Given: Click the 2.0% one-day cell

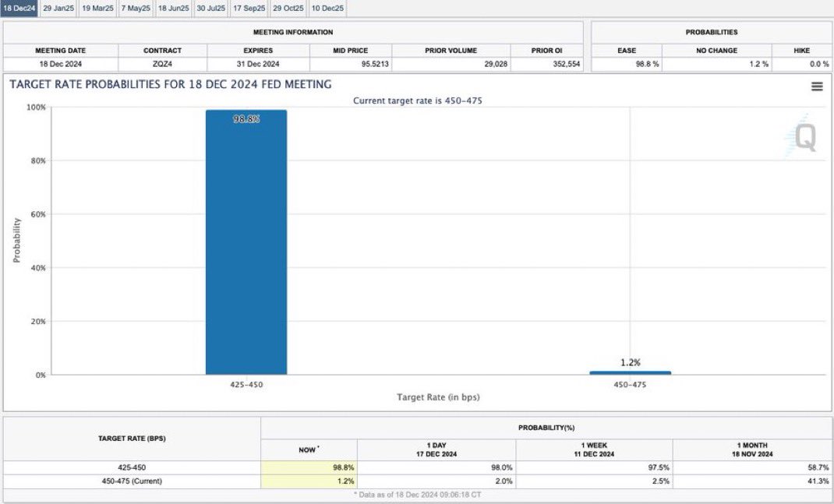Looking at the screenshot, I should [x=436, y=481].
